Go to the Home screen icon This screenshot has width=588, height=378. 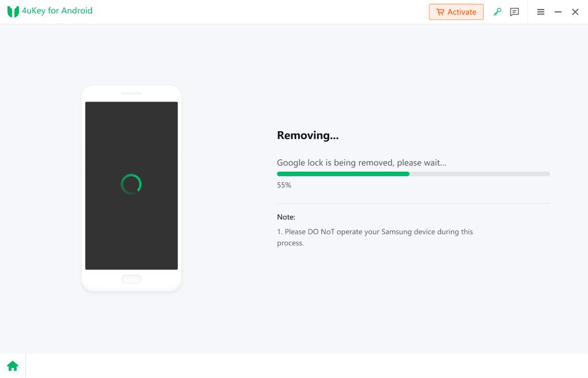point(12,366)
